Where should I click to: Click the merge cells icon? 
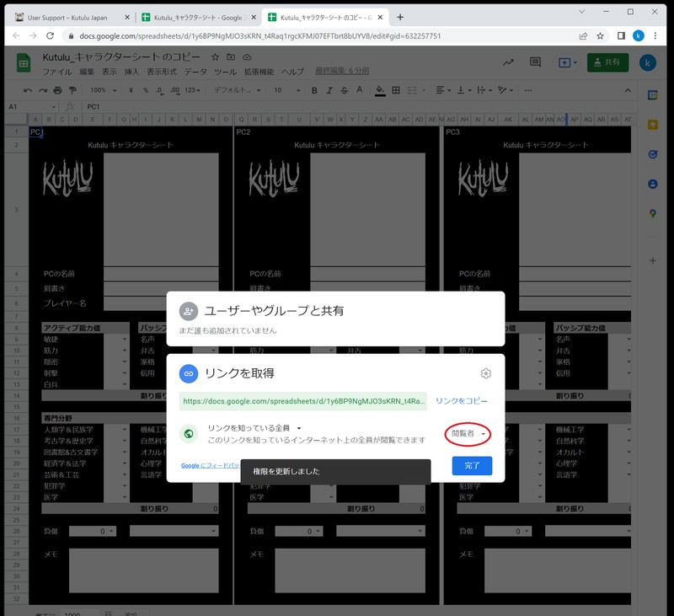point(412,90)
